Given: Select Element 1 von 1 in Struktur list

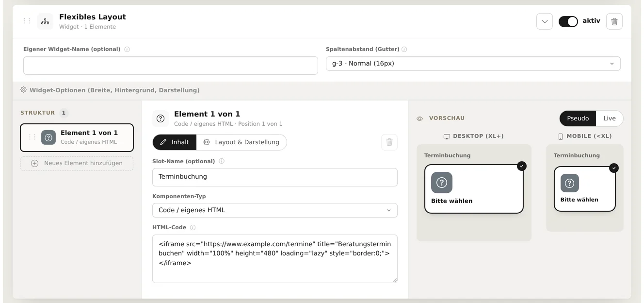Looking at the screenshot, I should pyautogui.click(x=77, y=137).
